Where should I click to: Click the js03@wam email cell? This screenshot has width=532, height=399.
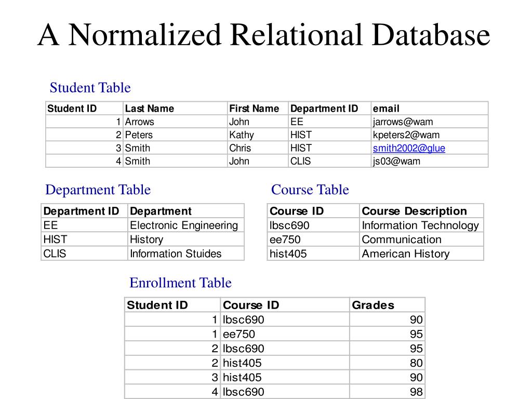pyautogui.click(x=430, y=161)
